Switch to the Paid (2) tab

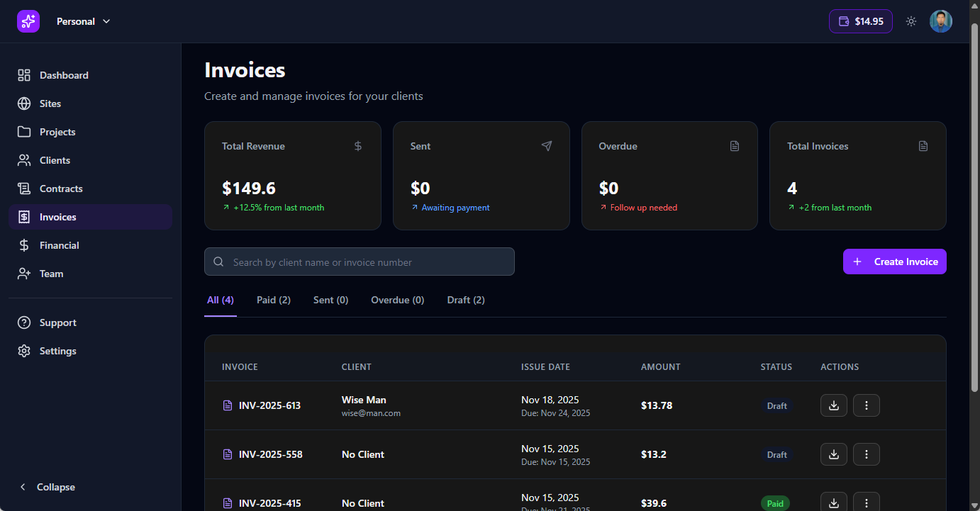coord(273,300)
